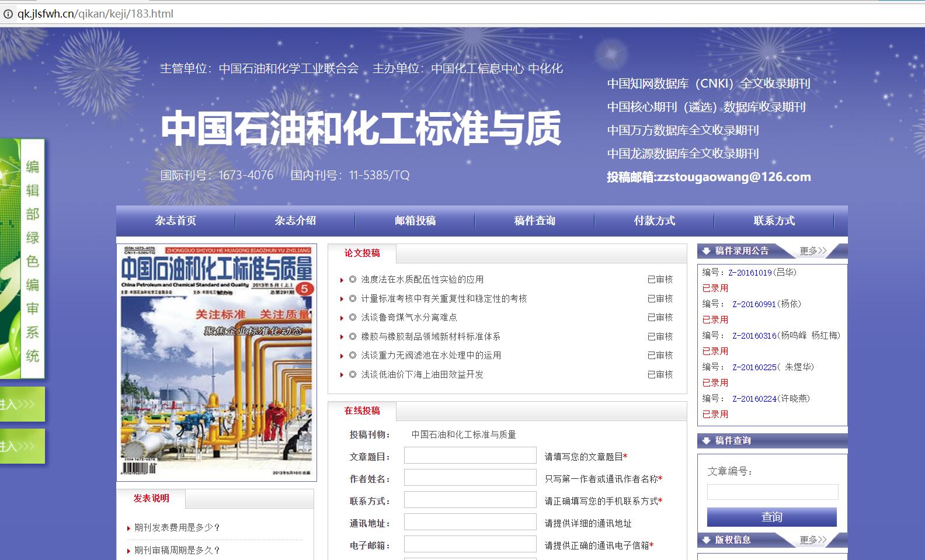Open FAQ 期刊发表费用是多少？
The width and height of the screenshot is (925, 560).
point(178,527)
